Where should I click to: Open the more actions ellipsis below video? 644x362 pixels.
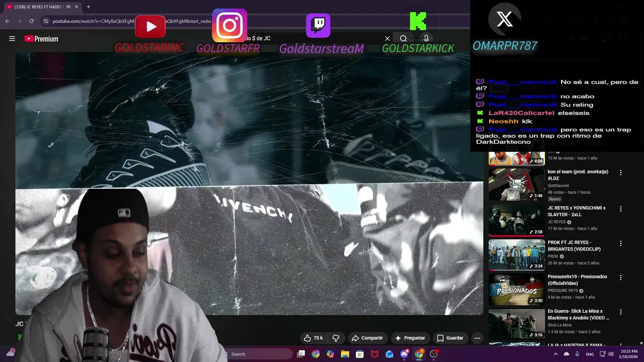[477, 338]
